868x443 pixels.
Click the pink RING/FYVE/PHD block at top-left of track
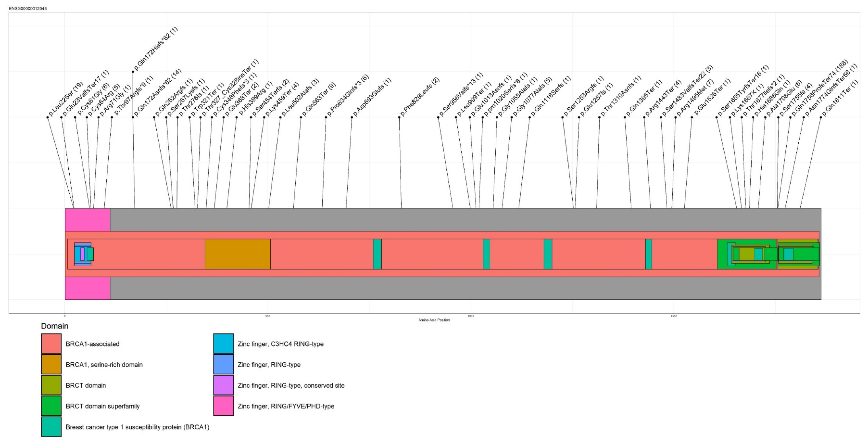pyautogui.click(x=88, y=220)
